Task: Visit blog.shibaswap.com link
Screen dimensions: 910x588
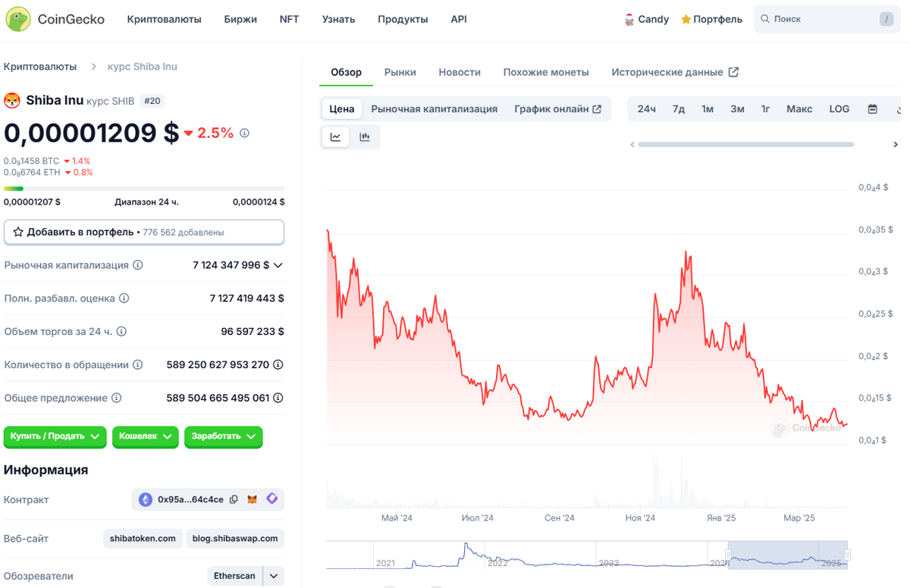Action: tap(235, 539)
